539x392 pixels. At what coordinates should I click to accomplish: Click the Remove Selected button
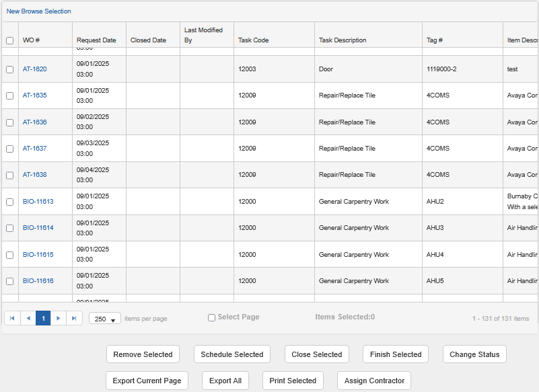[143, 354]
